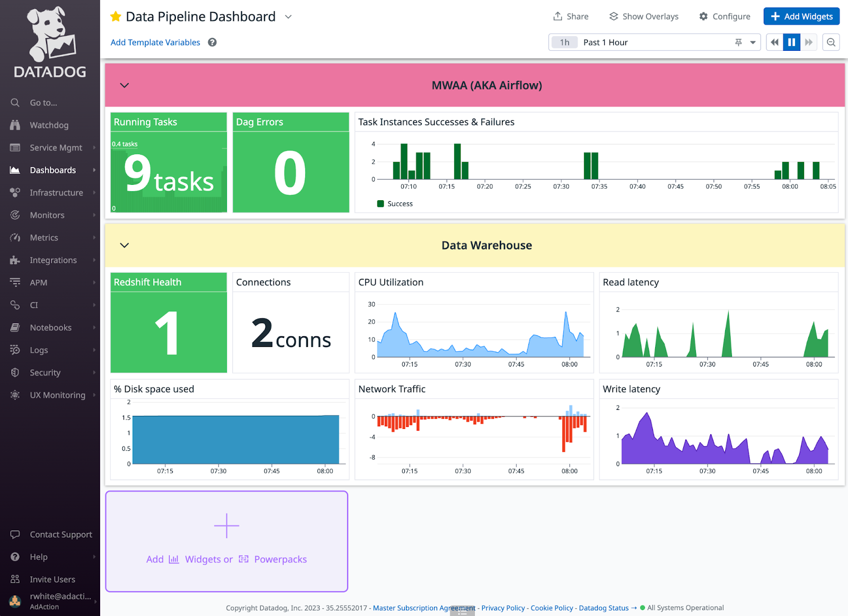Click the Go to... search icon
848x616 pixels.
point(15,103)
